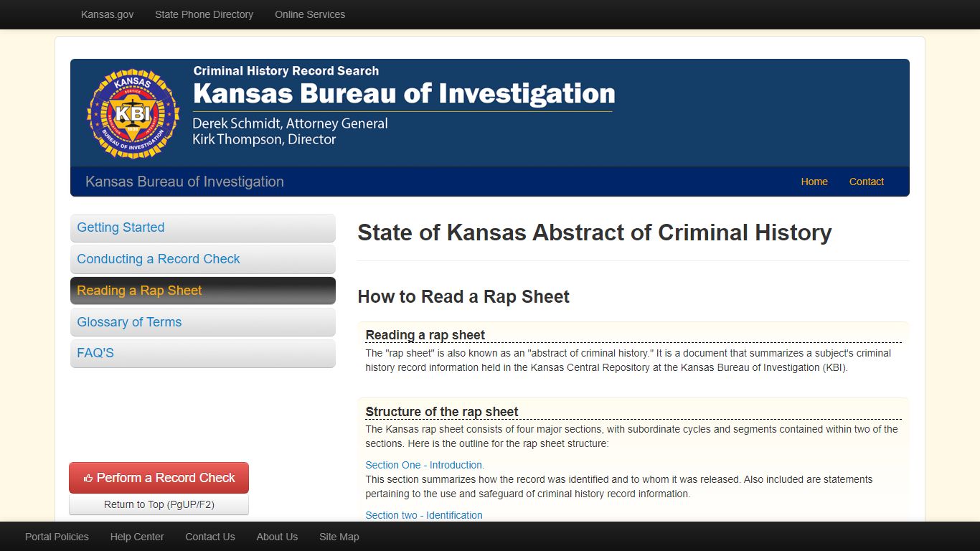Viewport: 980px width, 551px height.
Task: Open About Us in the footer
Action: click(x=277, y=537)
